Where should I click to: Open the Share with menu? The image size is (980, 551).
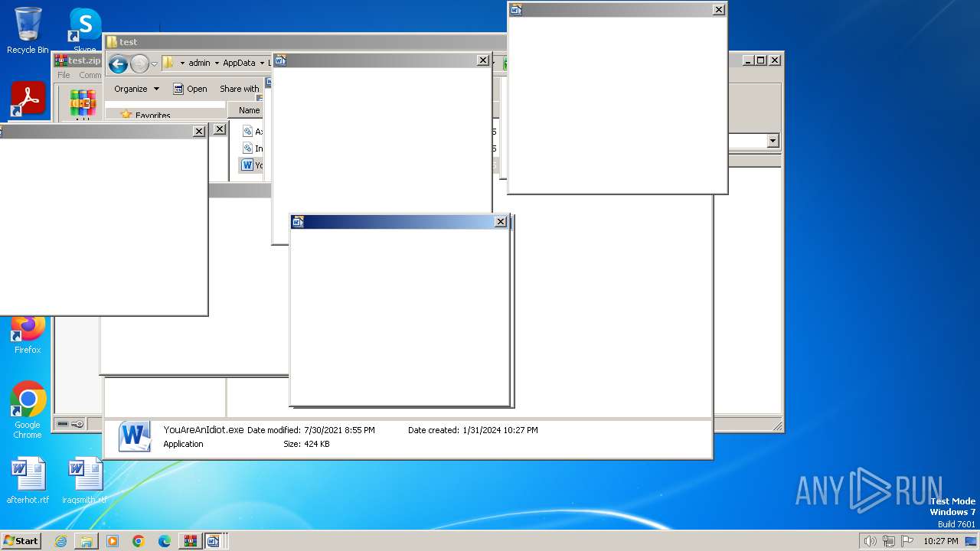tap(240, 89)
